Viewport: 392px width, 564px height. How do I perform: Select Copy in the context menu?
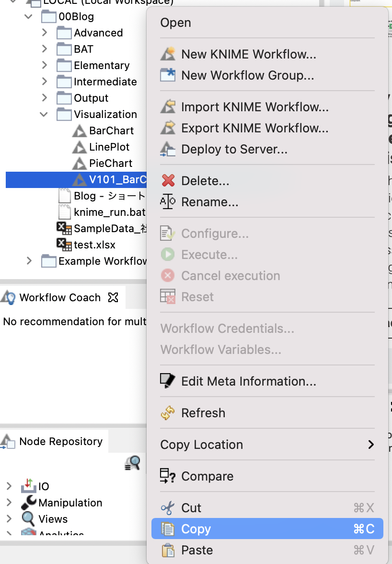tap(267, 529)
